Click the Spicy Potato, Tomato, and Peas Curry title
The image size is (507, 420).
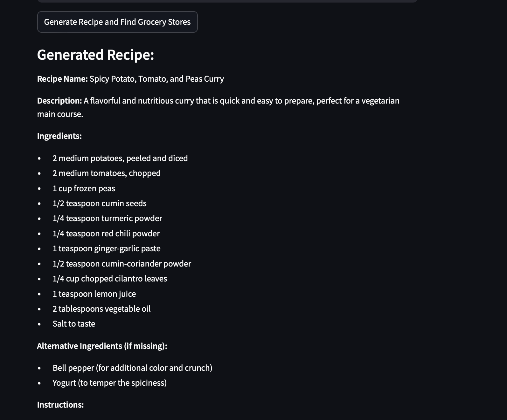pos(156,79)
